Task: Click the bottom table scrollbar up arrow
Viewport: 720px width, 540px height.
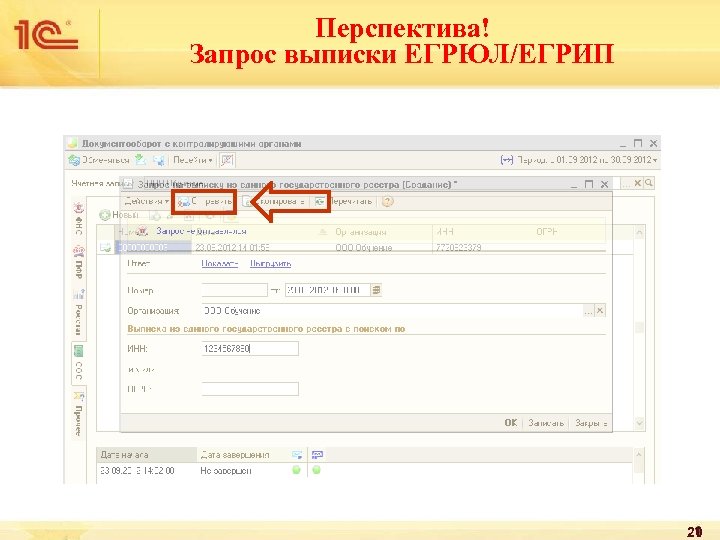Action: pos(638,454)
